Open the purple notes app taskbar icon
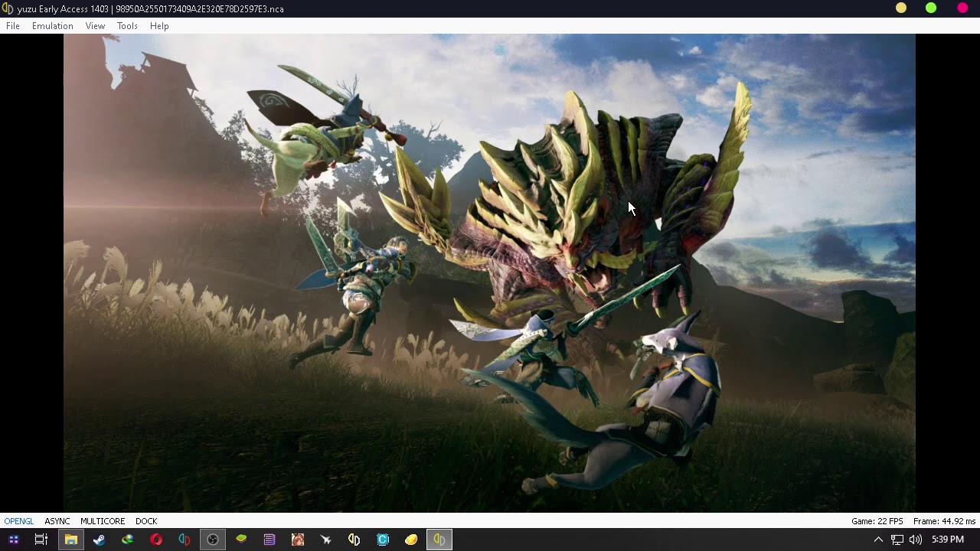 point(269,540)
